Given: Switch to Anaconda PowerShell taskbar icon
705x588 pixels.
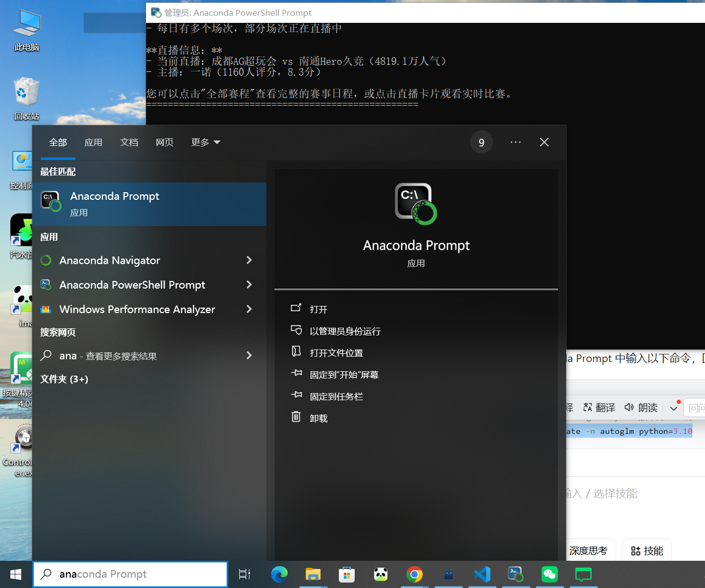Looking at the screenshot, I should (x=516, y=574).
